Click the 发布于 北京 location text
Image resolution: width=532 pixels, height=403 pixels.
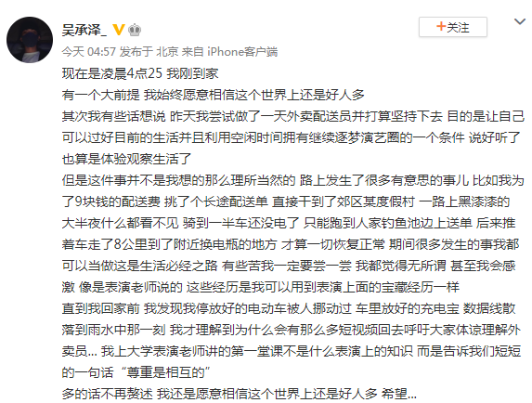coord(149,52)
